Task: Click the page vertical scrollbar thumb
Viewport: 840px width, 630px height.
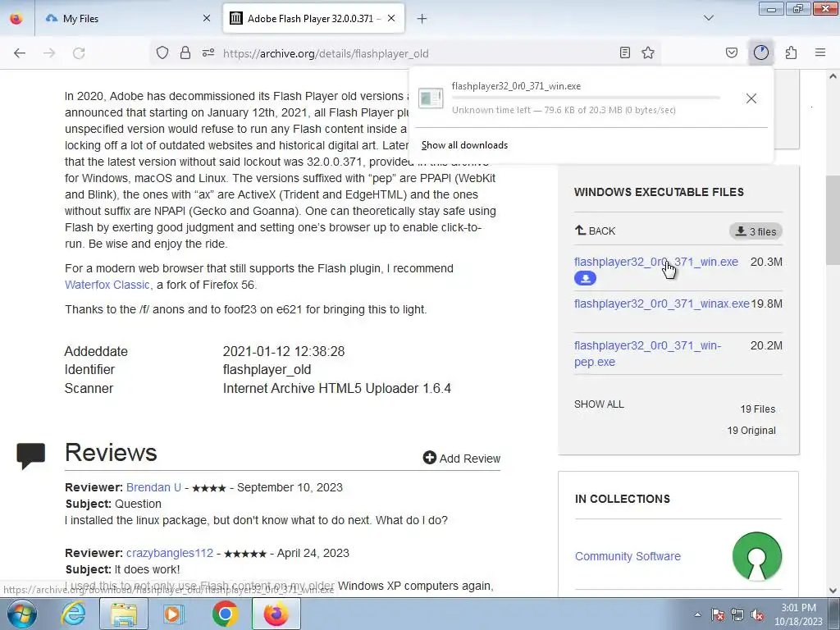Action: click(833, 220)
